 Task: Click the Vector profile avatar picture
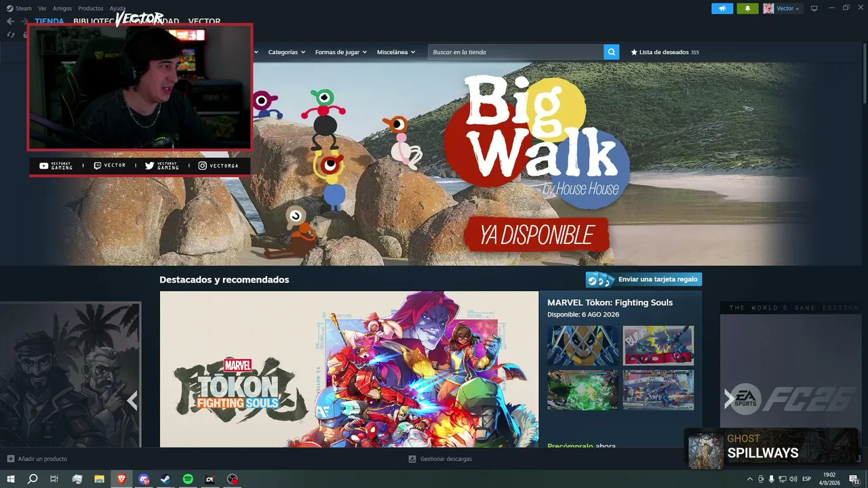pos(768,8)
